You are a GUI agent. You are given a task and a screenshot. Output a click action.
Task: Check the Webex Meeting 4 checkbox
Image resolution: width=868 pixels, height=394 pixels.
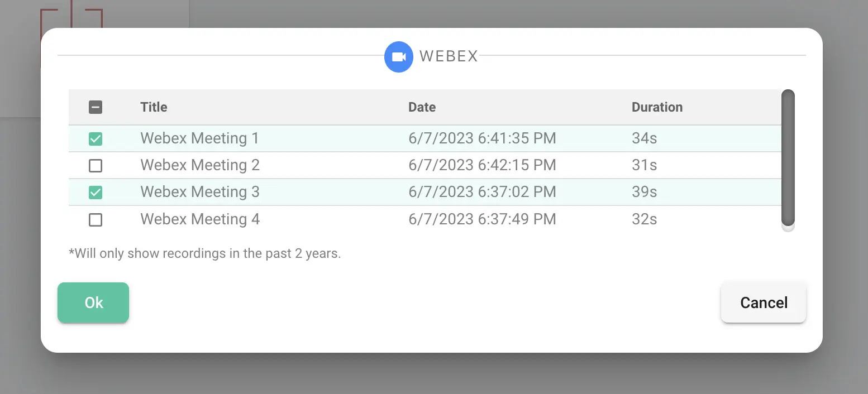click(96, 220)
